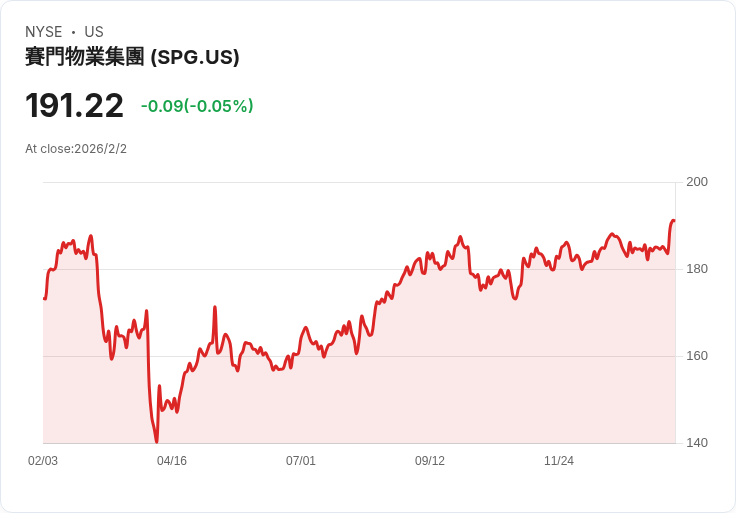Click the At close:2026/2/2 text
736x513 pixels.
pyautogui.click(x=76, y=149)
